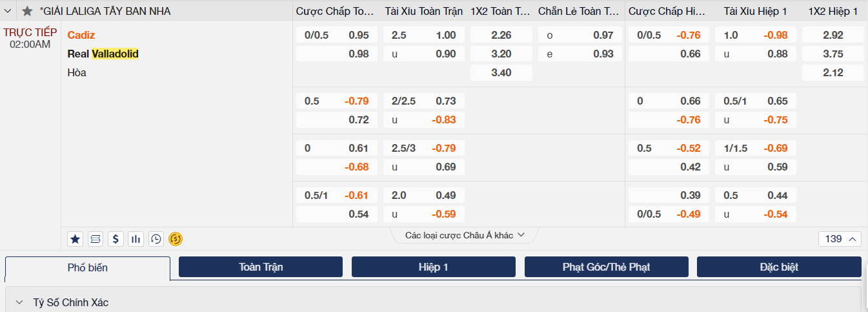
Task: Open the ticket icon below the match
Action: pyautogui.click(x=96, y=239)
